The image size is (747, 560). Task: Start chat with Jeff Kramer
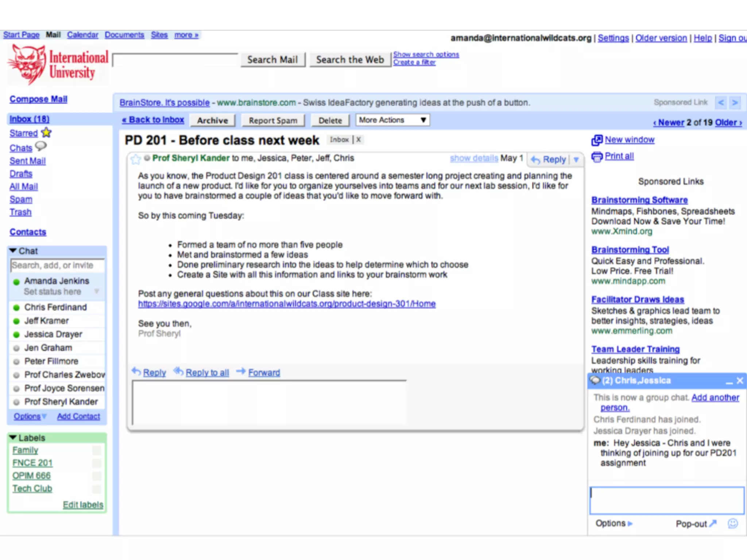point(46,321)
